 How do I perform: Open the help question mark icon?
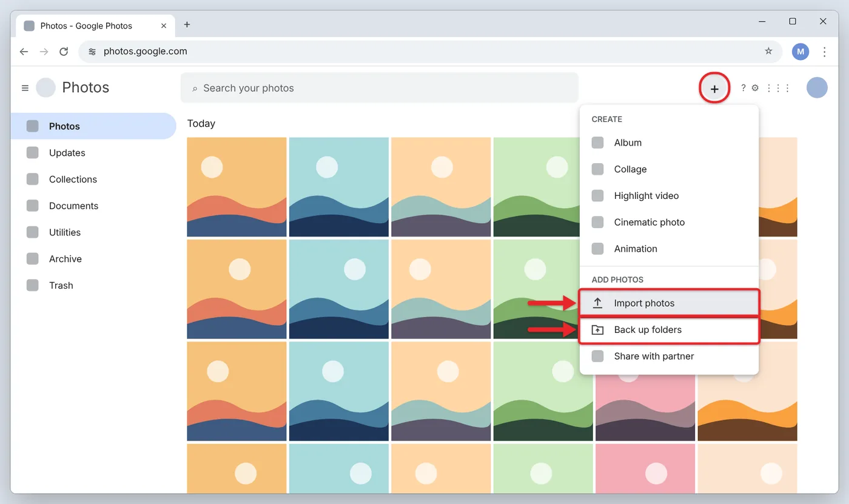pos(743,88)
